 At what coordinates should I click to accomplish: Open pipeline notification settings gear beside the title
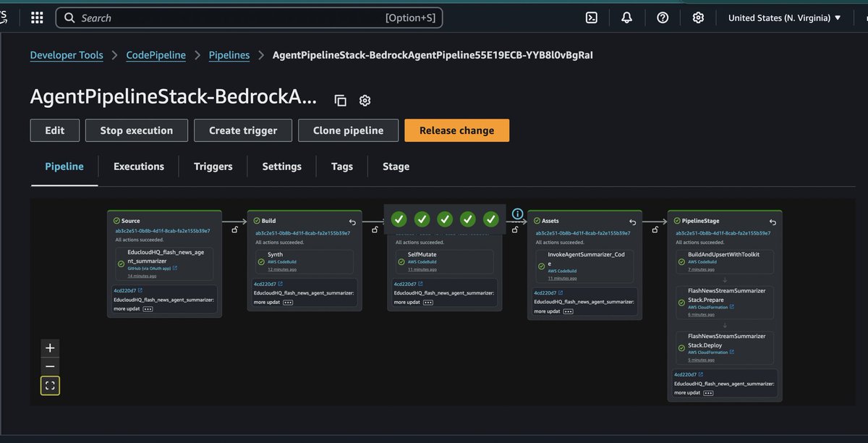(365, 100)
